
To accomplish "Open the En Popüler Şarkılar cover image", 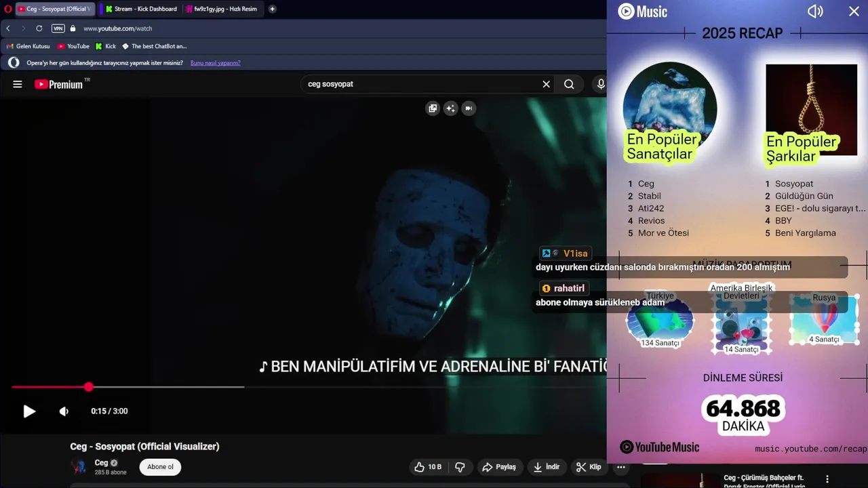I will 811,110.
